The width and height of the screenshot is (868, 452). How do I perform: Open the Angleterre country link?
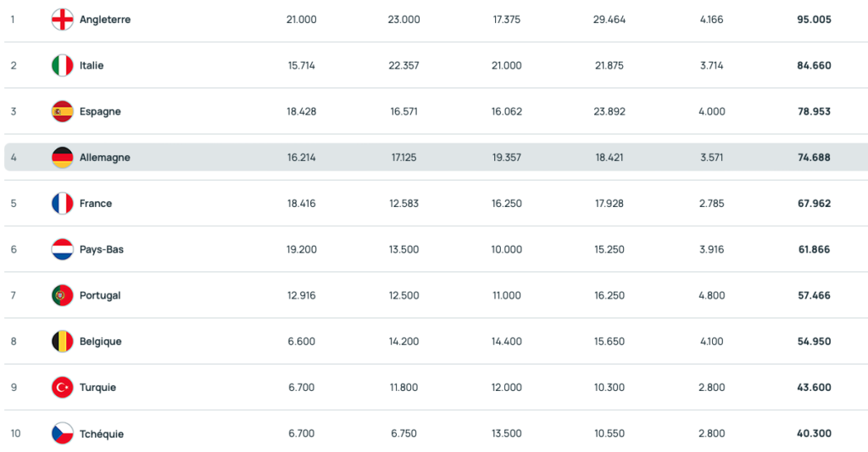pyautogui.click(x=105, y=20)
